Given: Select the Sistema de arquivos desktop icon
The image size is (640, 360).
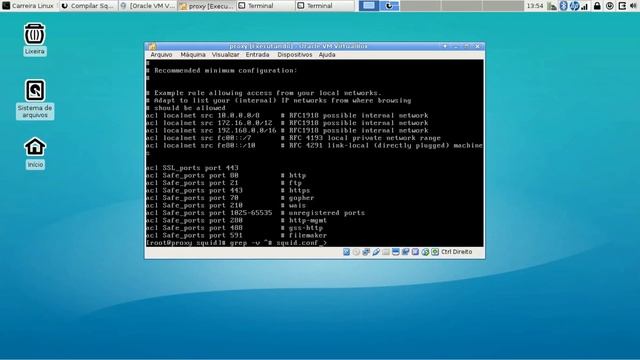Looking at the screenshot, I should point(35,99).
